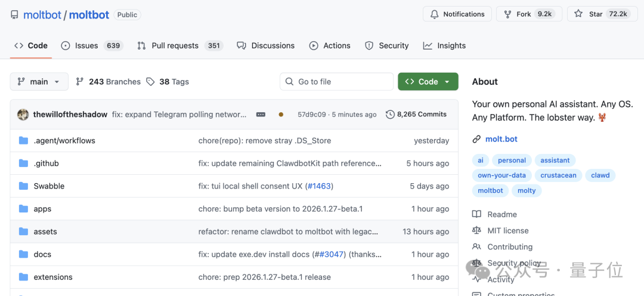This screenshot has width=644, height=296.
Task: Visit the molt.bot website link
Action: pos(501,139)
